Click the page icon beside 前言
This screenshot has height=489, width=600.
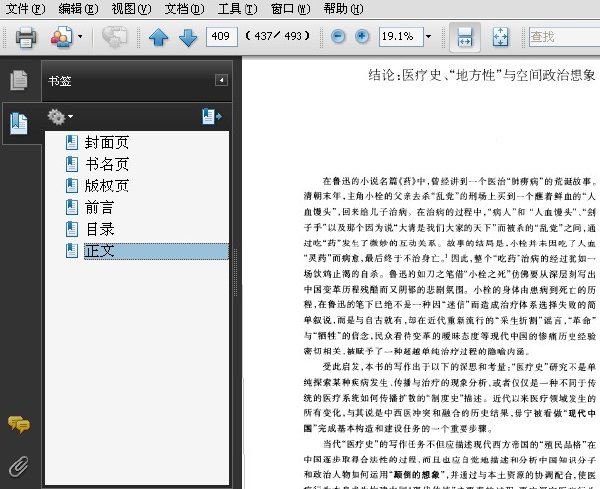(72, 207)
